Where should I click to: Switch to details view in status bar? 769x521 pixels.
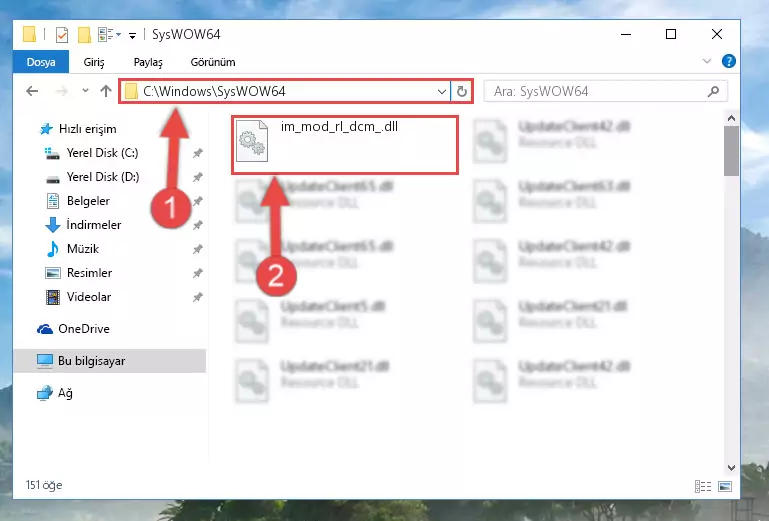[703, 486]
